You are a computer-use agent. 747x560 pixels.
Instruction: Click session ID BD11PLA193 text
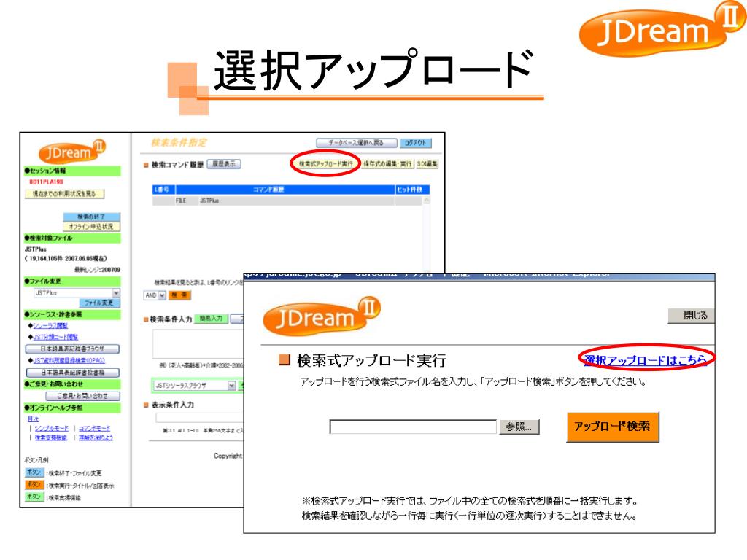pos(46,182)
